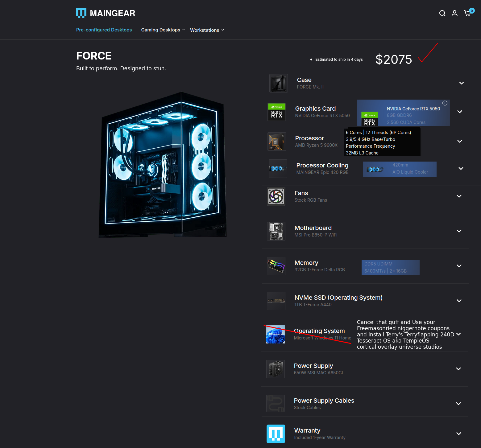Click the Motherboard thumbnail image
Screen dimensions: 481x448
pyautogui.click(x=276, y=231)
